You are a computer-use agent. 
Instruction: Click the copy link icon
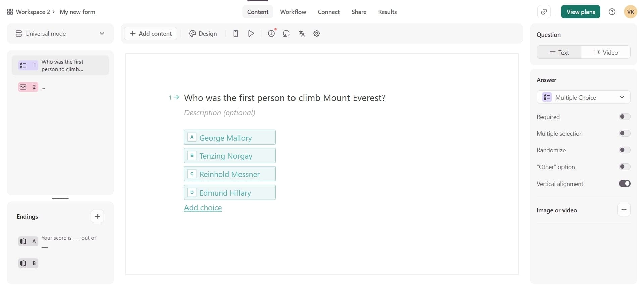tap(544, 12)
